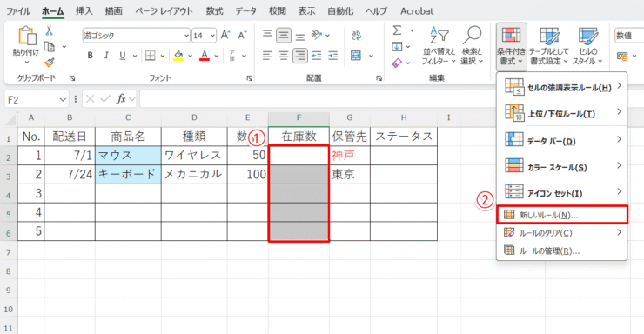Open セルの強調表示ルール submenu
The height and width of the screenshot is (334, 644).
[x=562, y=87]
